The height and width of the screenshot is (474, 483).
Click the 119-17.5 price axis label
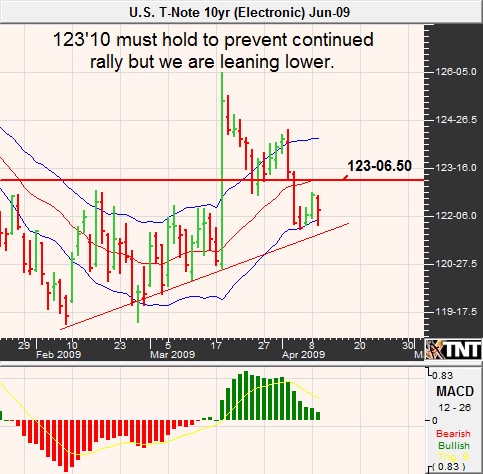pyautogui.click(x=456, y=312)
